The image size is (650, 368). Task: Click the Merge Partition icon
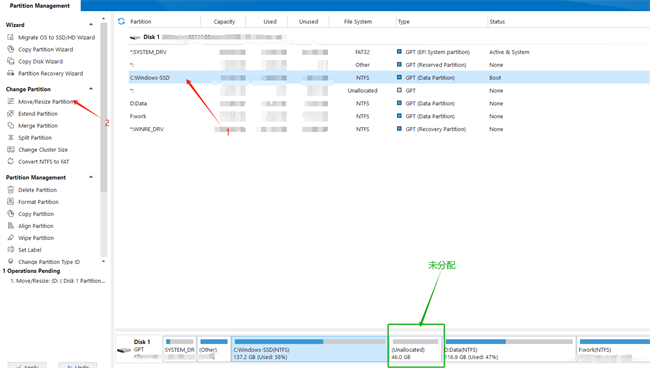click(x=11, y=126)
